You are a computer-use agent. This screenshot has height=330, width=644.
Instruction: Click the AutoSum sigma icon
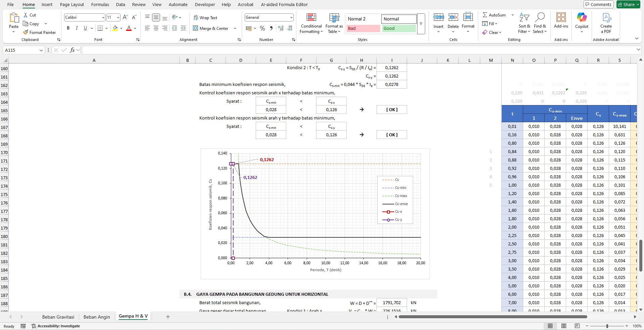tap(485, 15)
